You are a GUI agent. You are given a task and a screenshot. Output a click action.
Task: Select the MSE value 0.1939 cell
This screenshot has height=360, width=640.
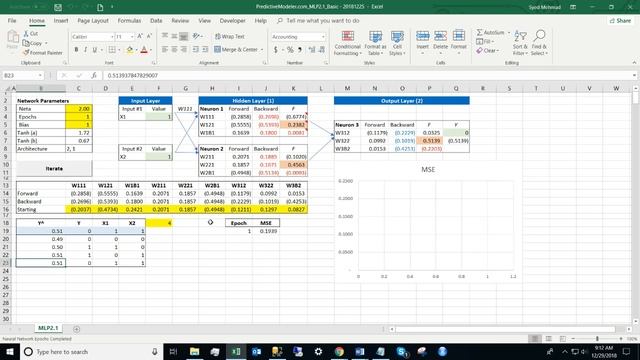pyautogui.click(x=266, y=231)
